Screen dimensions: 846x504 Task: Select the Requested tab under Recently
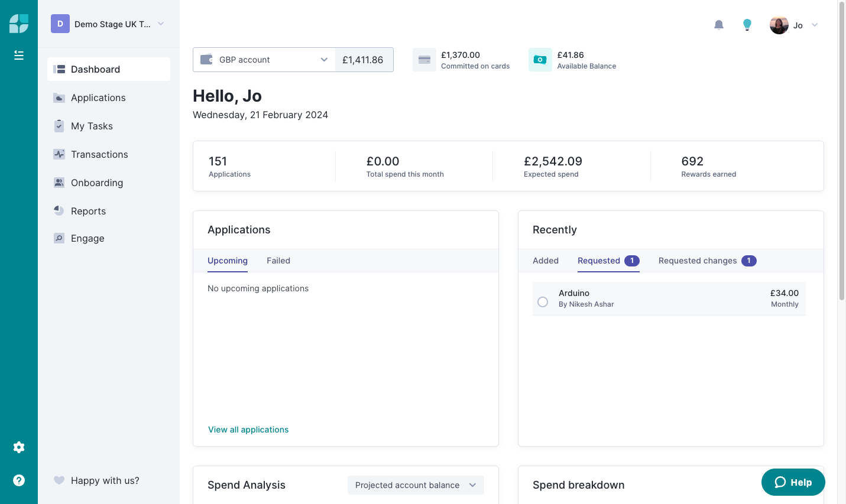coord(608,261)
